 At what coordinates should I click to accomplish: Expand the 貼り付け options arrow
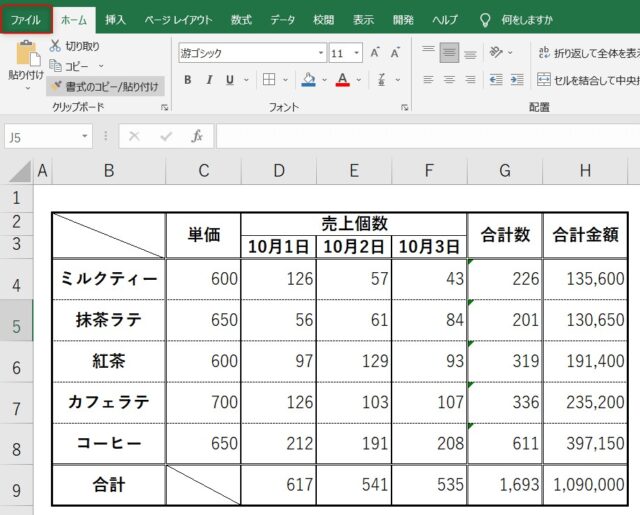(x=27, y=88)
